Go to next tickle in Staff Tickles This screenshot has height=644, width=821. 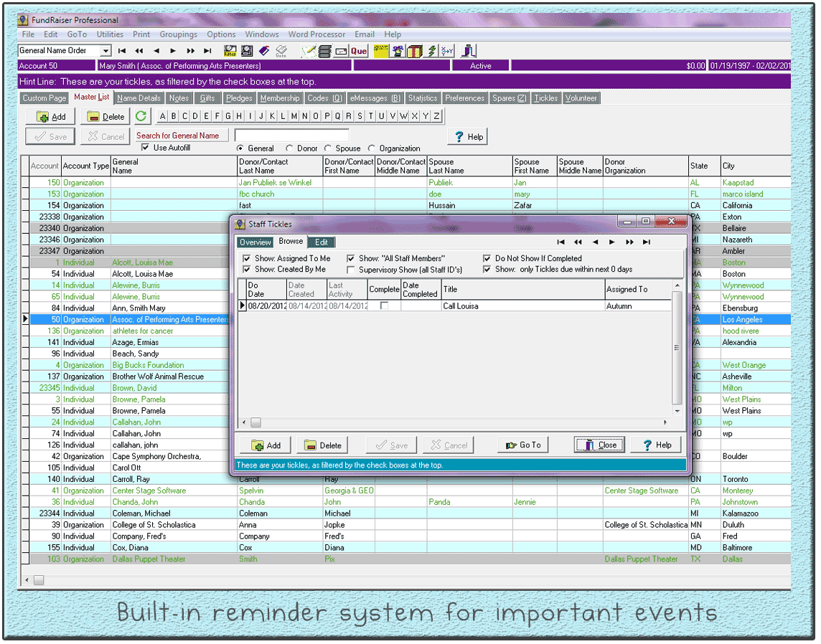613,242
